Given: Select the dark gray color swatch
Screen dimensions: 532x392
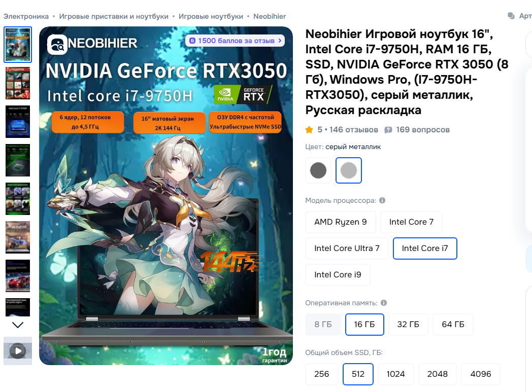Looking at the screenshot, I should pos(318,170).
